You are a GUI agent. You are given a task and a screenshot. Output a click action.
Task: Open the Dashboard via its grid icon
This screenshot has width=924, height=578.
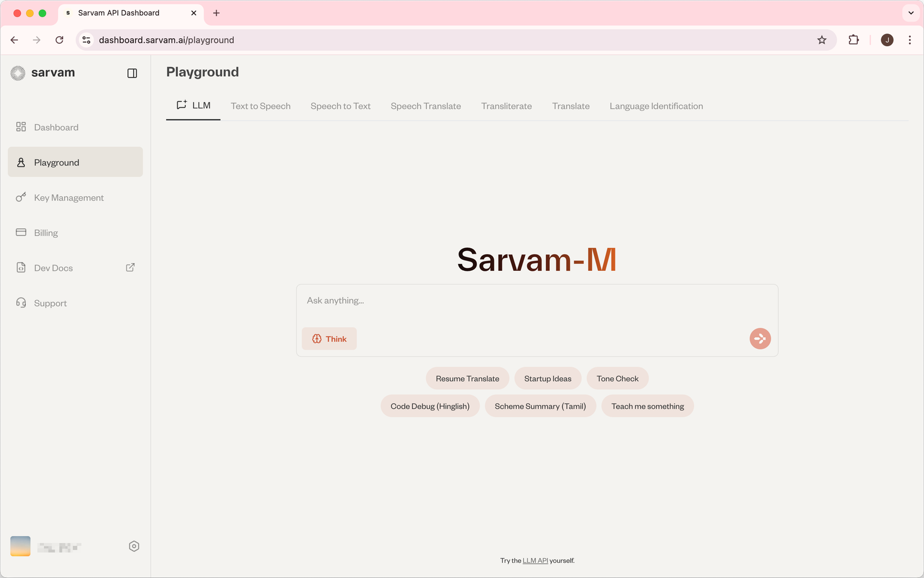tap(21, 126)
